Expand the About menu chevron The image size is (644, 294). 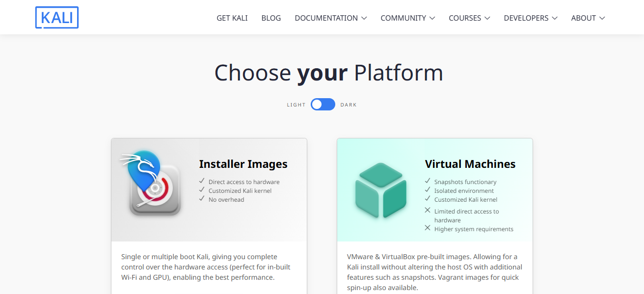point(602,18)
